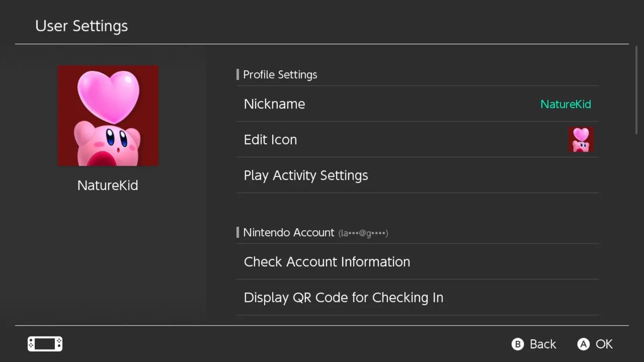The image size is (644, 362).
Task: Click the NatureKid label under the avatar
Action: (x=107, y=185)
